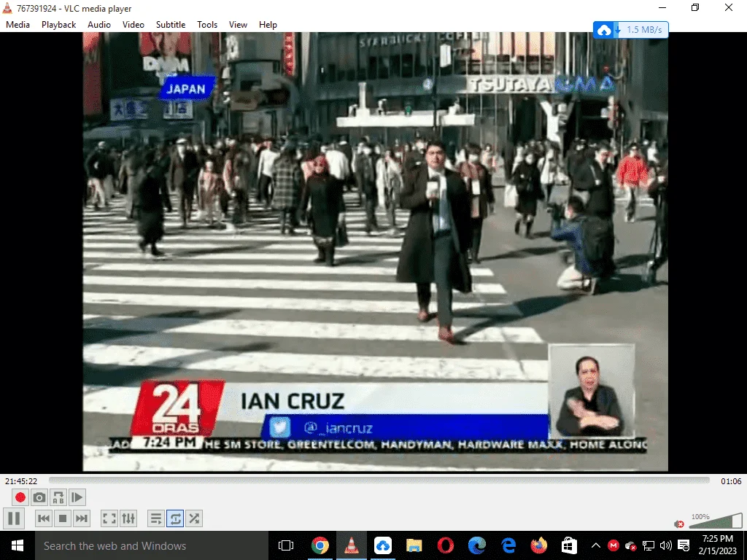747x560 pixels.
Task: Switch to VLC taskbar icon
Action: [x=351, y=545]
